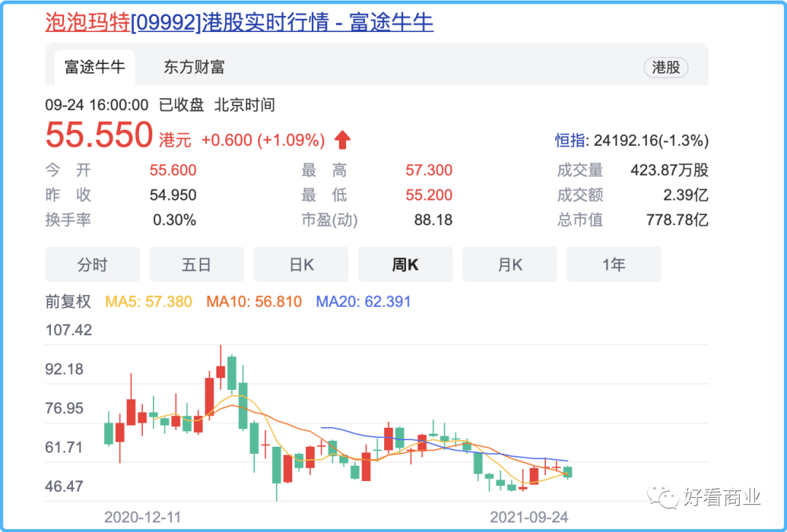This screenshot has height=532, width=787.
Task: Click the 2021-09-24 end date label
Action: click(x=530, y=517)
